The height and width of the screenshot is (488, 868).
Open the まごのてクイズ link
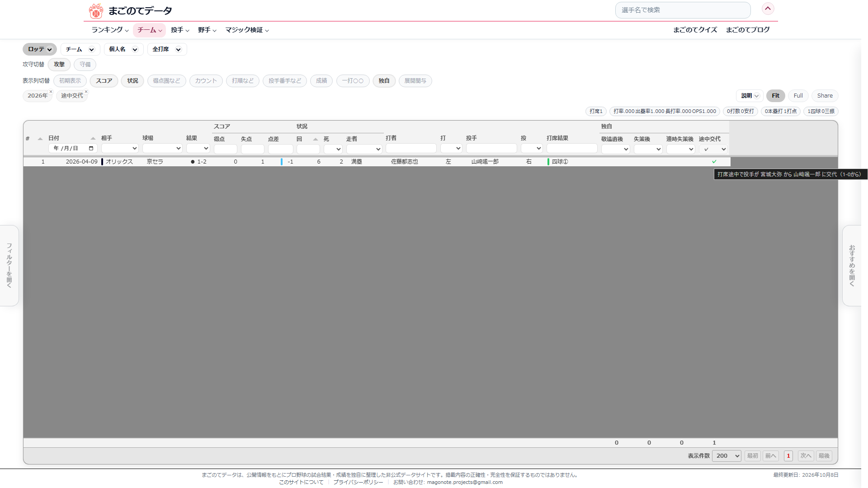[695, 30]
